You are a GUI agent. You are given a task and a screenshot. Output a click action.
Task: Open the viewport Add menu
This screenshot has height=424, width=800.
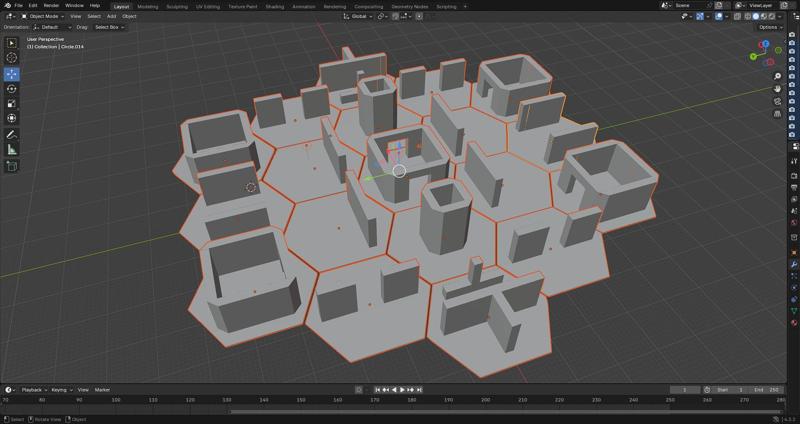pos(111,16)
